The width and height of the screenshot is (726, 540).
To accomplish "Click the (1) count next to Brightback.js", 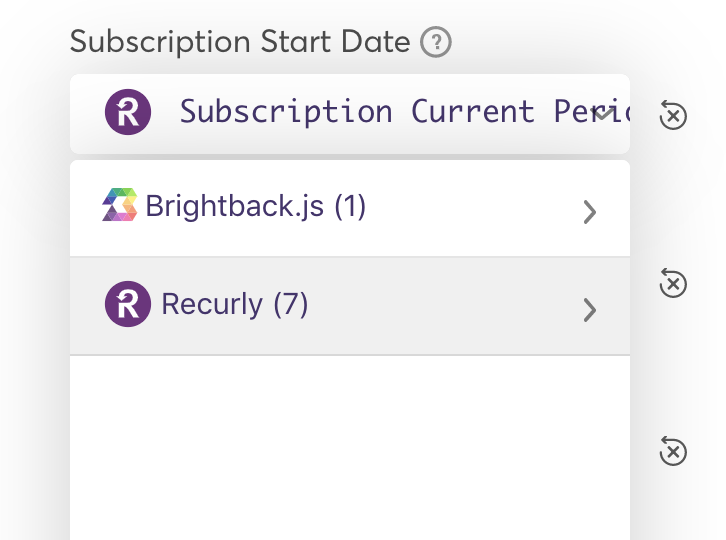I will pyautogui.click(x=350, y=207).
